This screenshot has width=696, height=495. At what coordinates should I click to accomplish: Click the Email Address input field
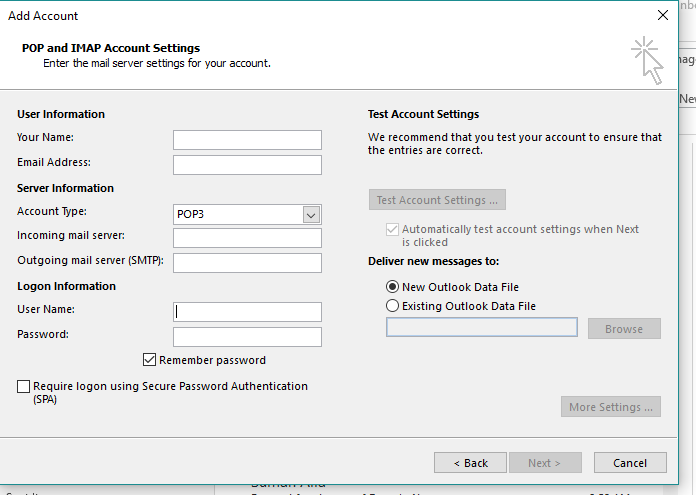tap(247, 165)
